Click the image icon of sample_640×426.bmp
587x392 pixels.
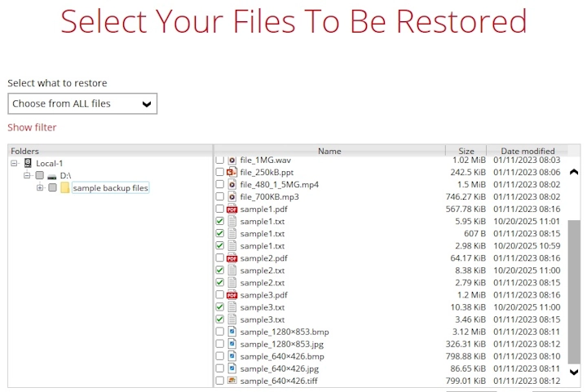coord(232,356)
